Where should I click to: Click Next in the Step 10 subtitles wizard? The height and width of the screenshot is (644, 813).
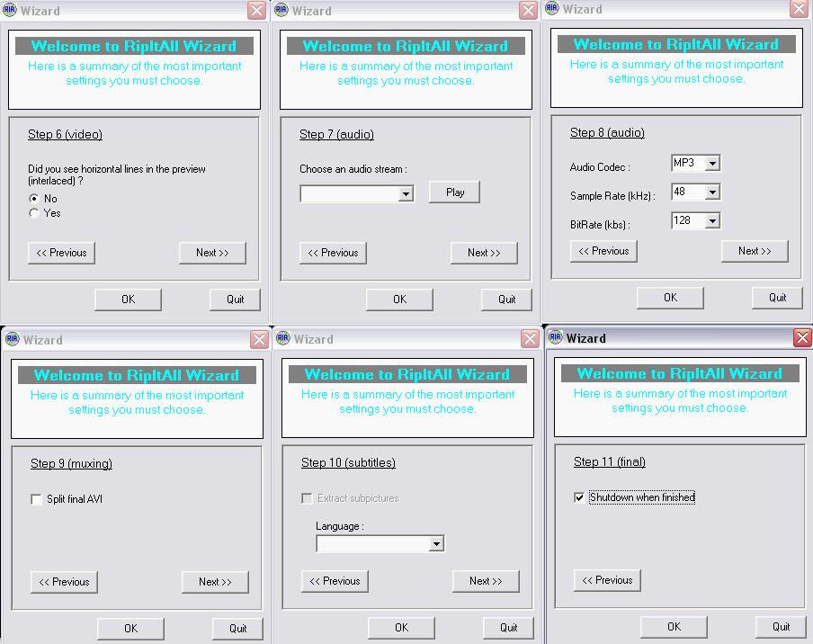pyautogui.click(x=486, y=581)
